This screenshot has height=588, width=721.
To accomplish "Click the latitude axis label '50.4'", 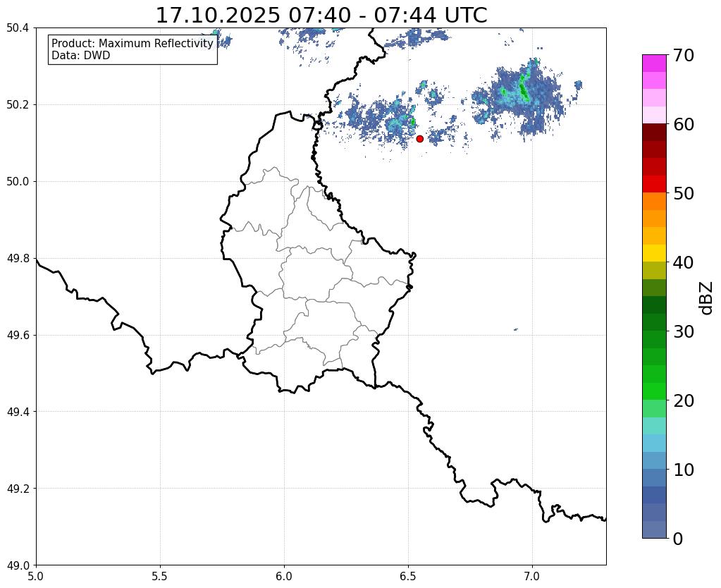I will [18, 28].
